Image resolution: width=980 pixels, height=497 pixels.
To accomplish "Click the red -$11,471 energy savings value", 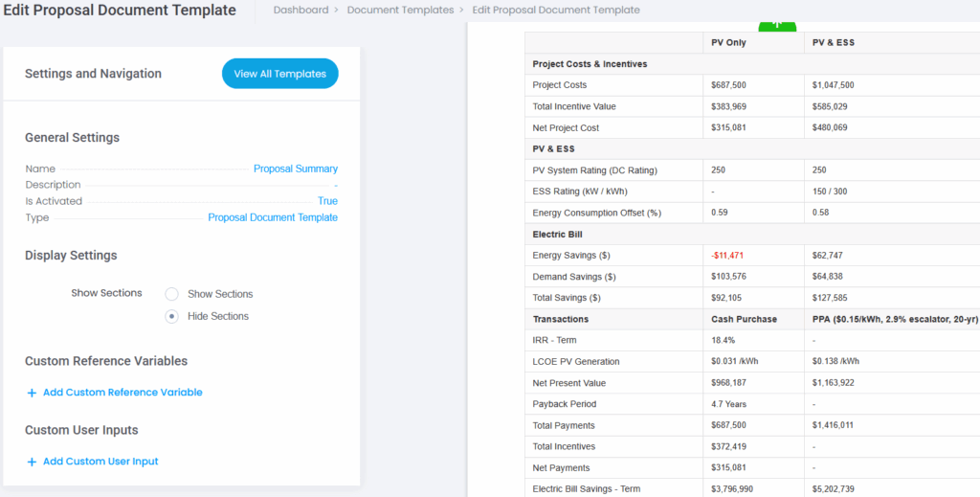I will (x=727, y=255).
